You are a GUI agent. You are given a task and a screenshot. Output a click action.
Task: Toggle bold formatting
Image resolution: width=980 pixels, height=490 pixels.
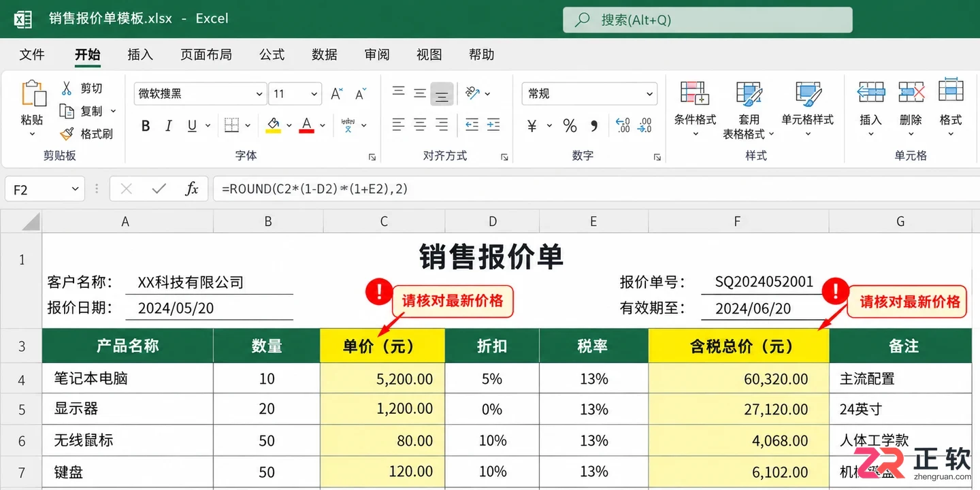pos(146,126)
